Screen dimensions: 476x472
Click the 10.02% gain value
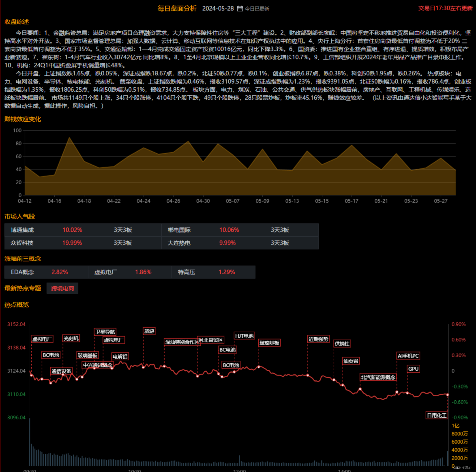tap(72, 230)
